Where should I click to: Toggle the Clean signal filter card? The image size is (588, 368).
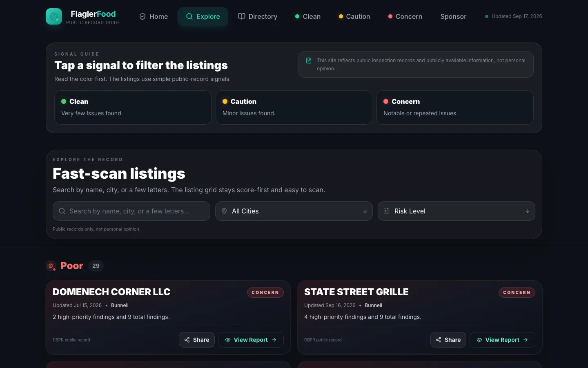pos(133,108)
